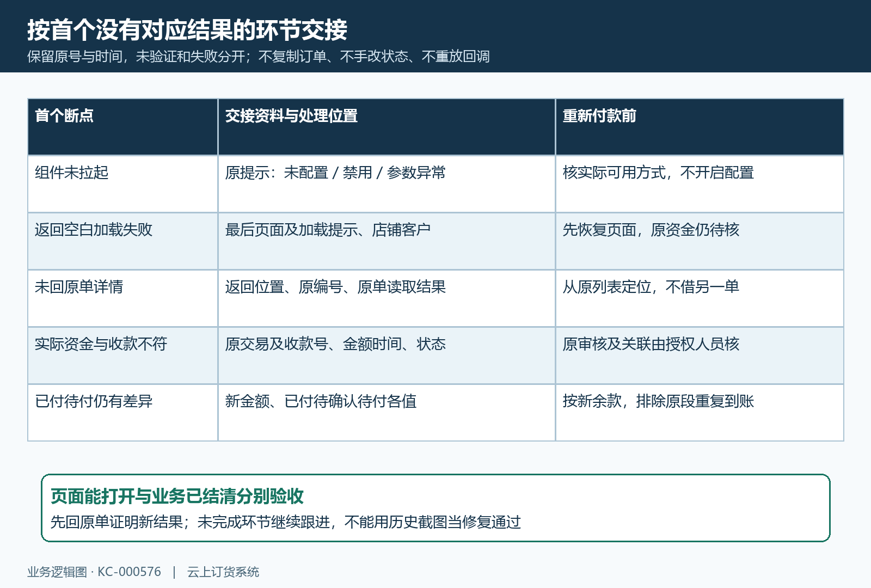
Task: Click the cell 实际资金与收款不符
Action: tap(123, 356)
